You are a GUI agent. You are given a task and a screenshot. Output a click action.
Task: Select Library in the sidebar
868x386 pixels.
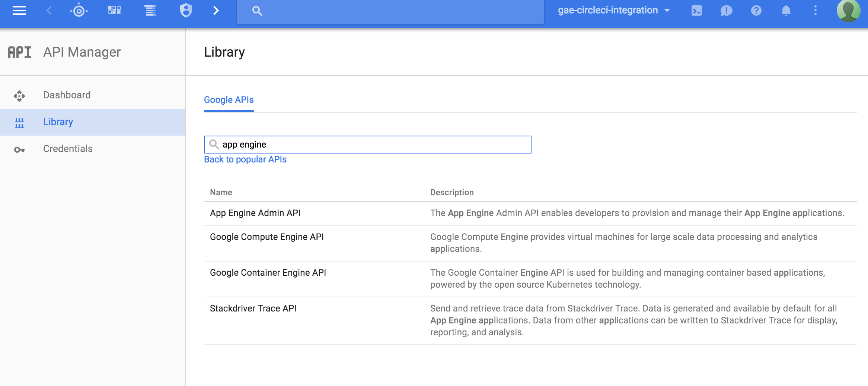(x=93, y=122)
